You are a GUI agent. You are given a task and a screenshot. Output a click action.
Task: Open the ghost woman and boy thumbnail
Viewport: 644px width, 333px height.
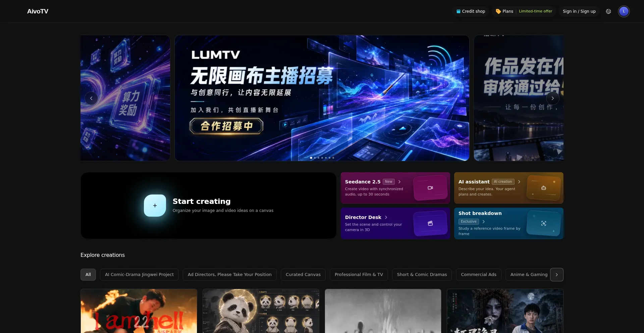pyautogui.click(x=505, y=311)
